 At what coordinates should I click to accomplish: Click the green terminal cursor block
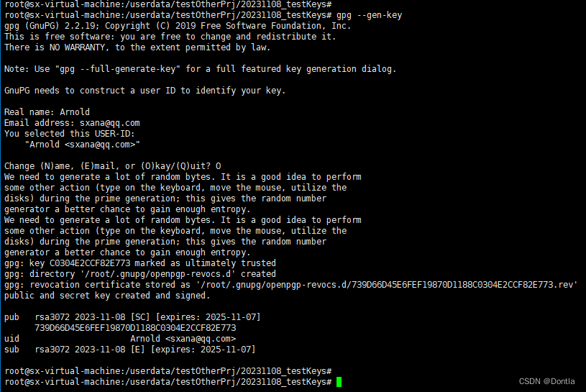click(x=339, y=382)
